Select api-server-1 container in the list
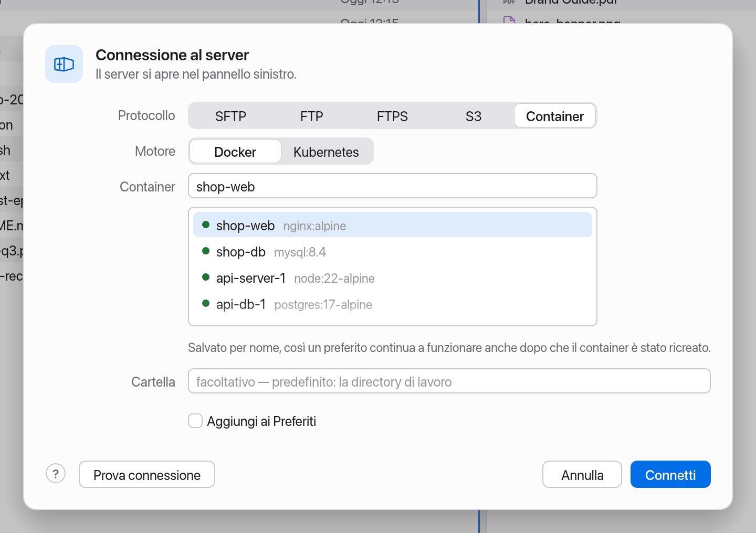The width and height of the screenshot is (756, 533). tap(393, 278)
